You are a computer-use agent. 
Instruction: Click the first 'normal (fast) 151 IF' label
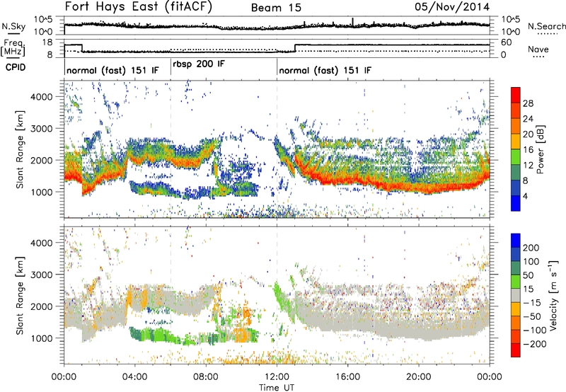(x=112, y=70)
